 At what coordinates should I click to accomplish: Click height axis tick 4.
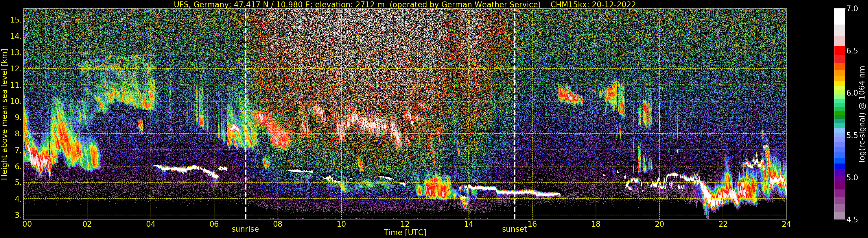[x=18, y=199]
